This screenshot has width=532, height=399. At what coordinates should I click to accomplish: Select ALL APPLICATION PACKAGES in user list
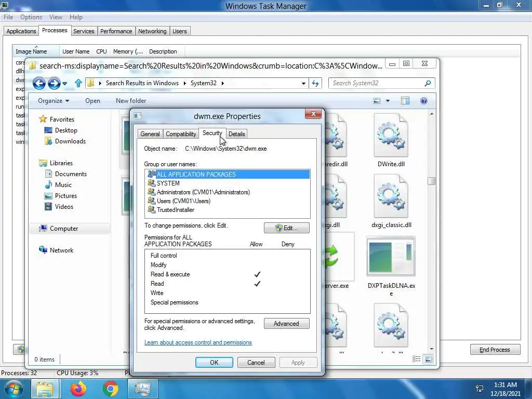229,175
